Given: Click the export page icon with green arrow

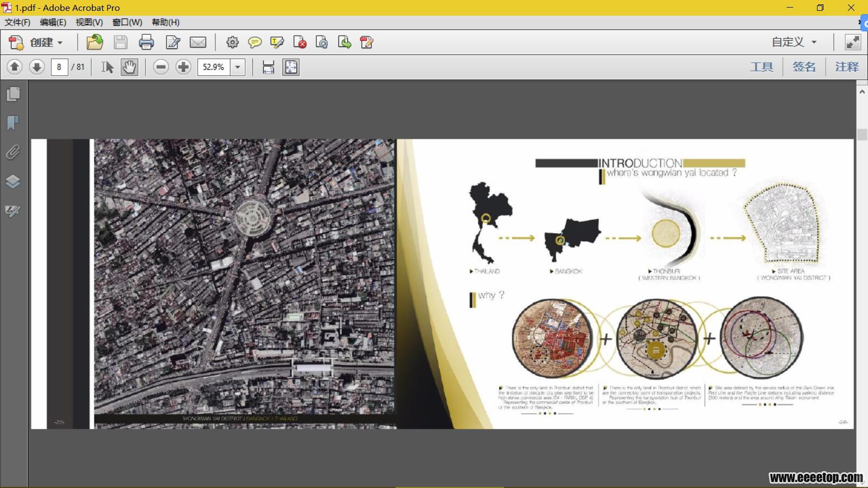Looking at the screenshot, I should pyautogui.click(x=344, y=42).
